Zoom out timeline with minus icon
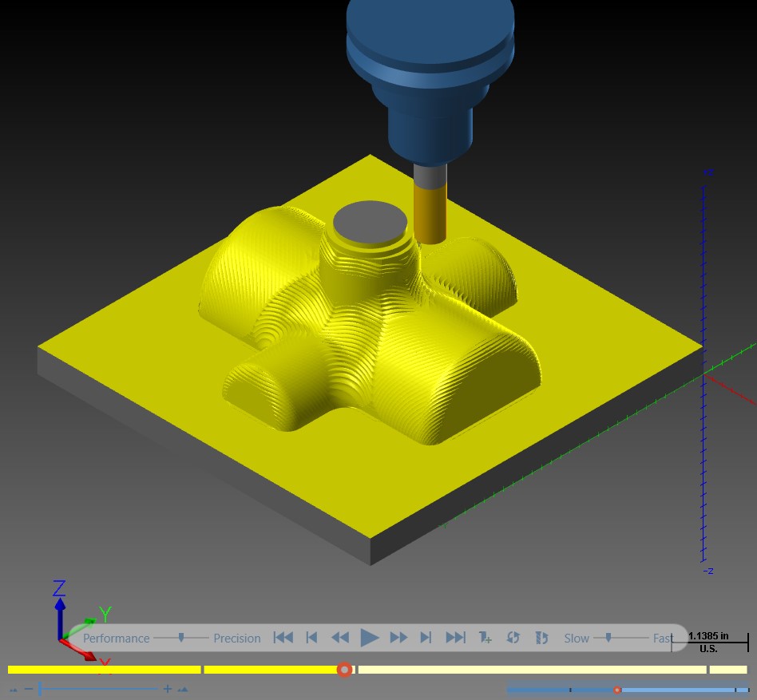The image size is (757, 700). point(29,688)
